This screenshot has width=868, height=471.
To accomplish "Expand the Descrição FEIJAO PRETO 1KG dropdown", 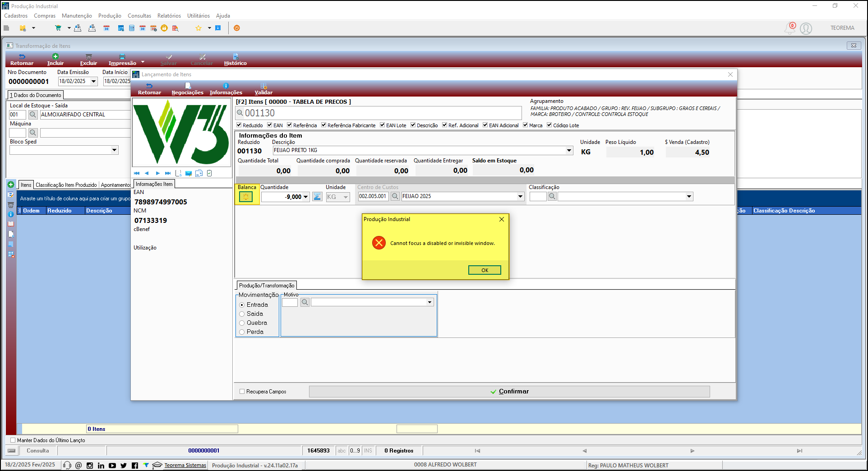I will [x=569, y=151].
